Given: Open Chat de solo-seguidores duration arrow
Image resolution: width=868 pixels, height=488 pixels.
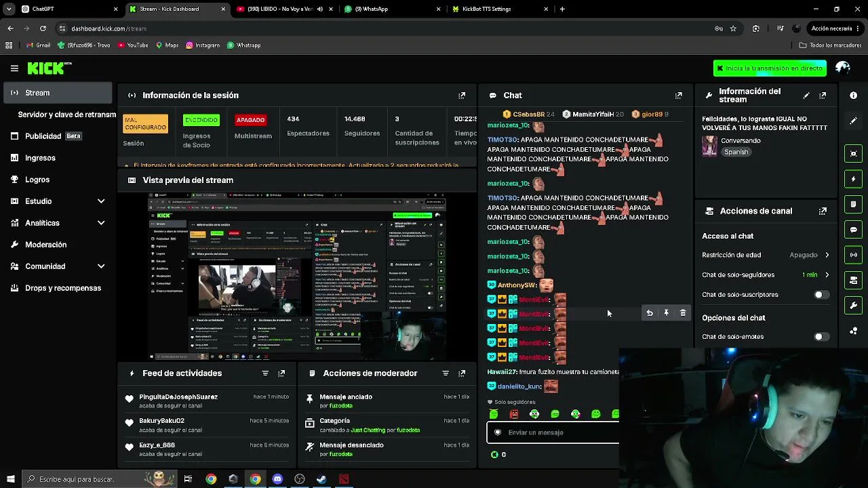Looking at the screenshot, I should tap(827, 274).
